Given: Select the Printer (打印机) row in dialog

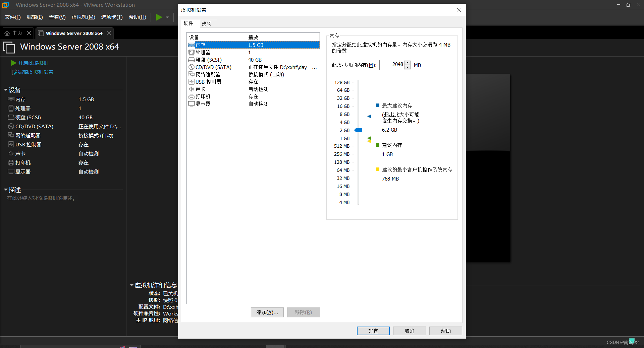Looking at the screenshot, I should click(x=253, y=96).
